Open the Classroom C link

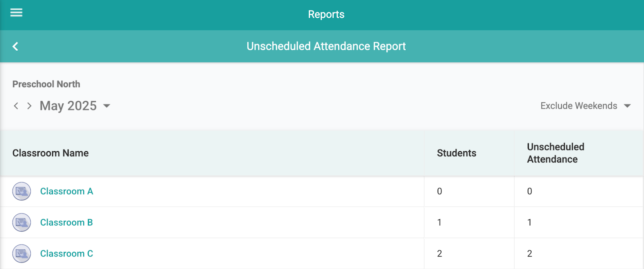(66, 254)
